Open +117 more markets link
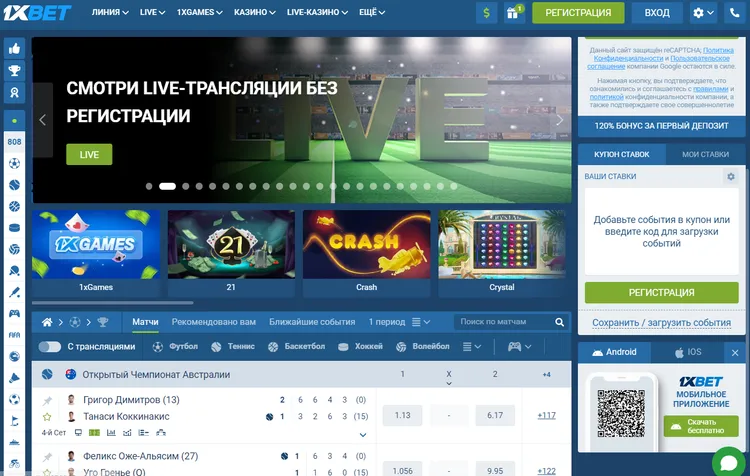 (x=546, y=416)
